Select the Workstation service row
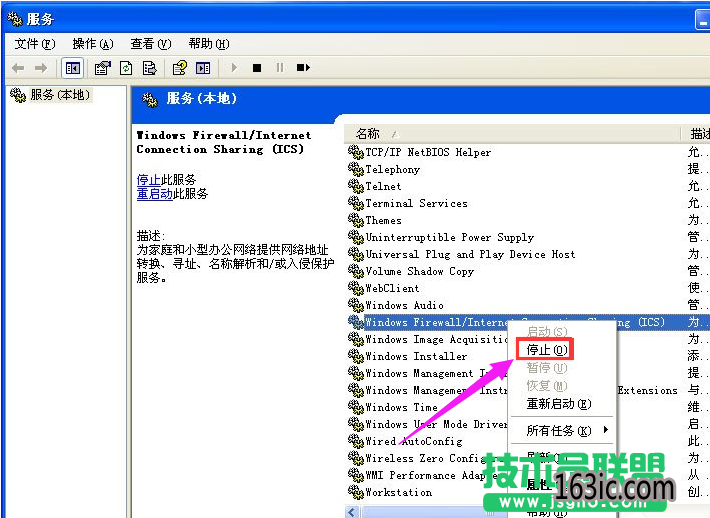Viewport: 710px width, 518px height. [x=398, y=492]
